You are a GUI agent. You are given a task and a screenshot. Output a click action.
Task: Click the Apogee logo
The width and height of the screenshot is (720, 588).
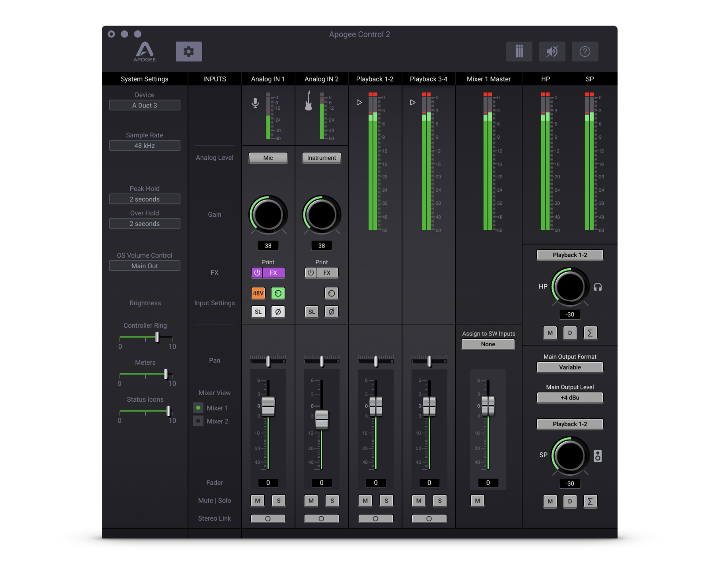coord(144,52)
